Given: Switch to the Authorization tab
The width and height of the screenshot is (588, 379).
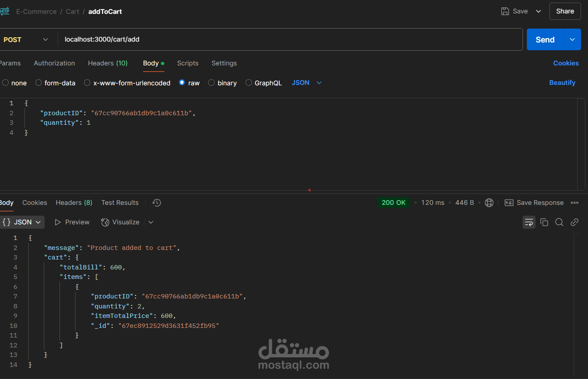Looking at the screenshot, I should tap(54, 63).
